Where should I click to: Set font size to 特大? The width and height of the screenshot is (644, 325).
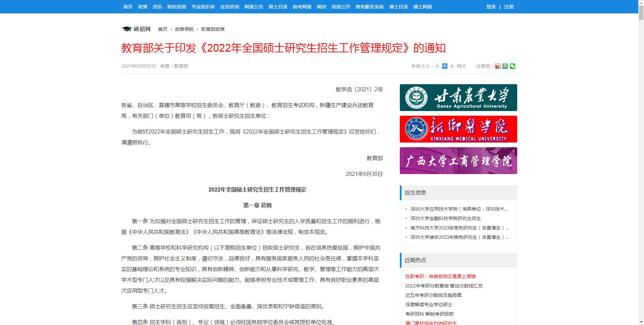pyautogui.click(x=462, y=66)
